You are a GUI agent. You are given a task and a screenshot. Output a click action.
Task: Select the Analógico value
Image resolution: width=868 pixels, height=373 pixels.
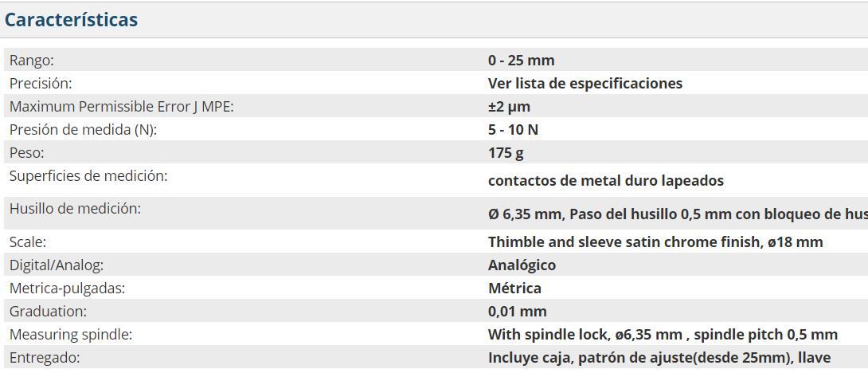(x=522, y=265)
